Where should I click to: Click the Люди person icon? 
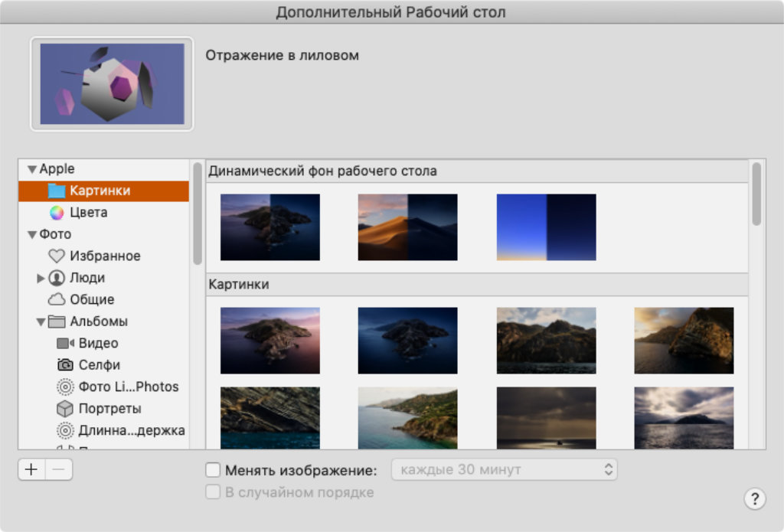57,278
